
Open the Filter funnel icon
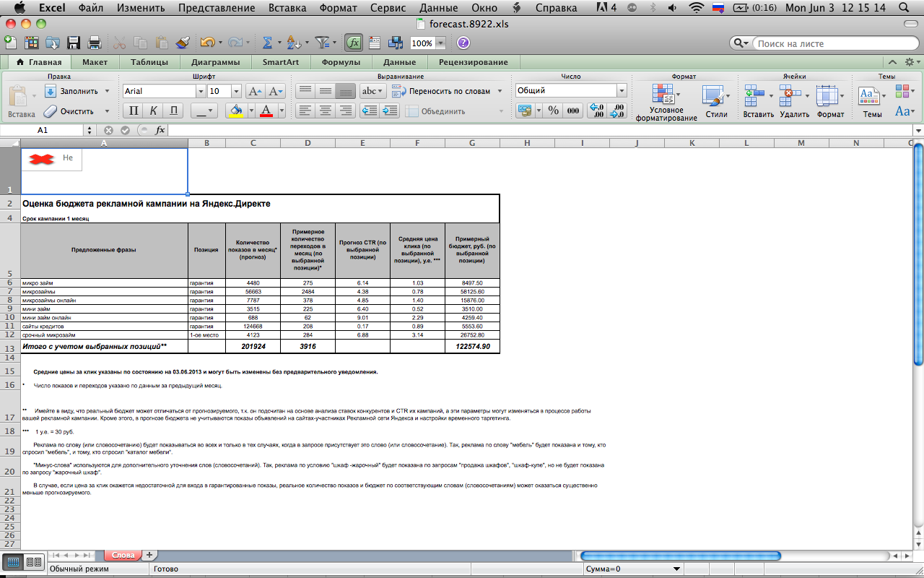coord(322,43)
